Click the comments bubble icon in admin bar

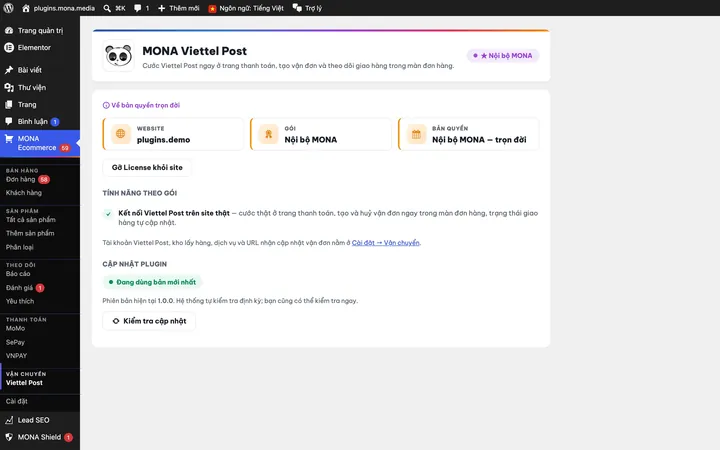click(137, 8)
